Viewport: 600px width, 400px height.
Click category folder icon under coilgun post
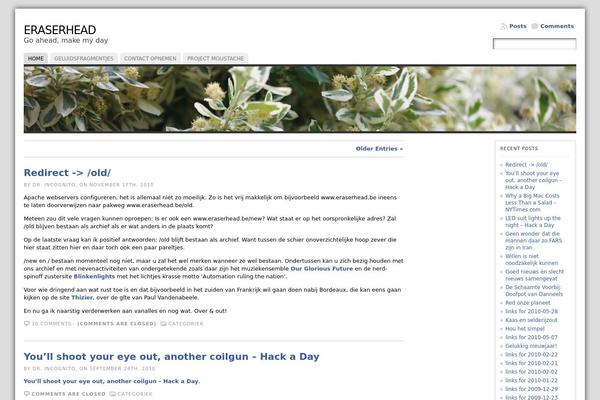[112, 394]
